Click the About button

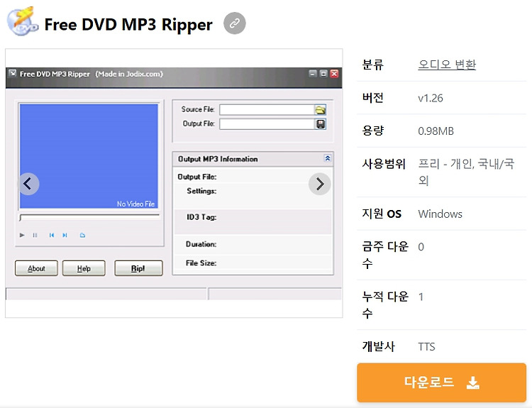[x=36, y=268]
